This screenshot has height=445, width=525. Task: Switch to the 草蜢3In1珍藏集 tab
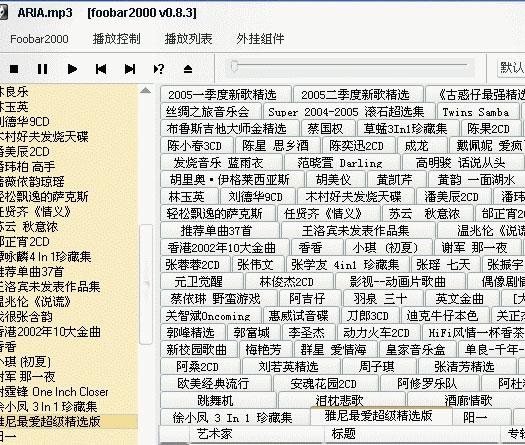408,129
